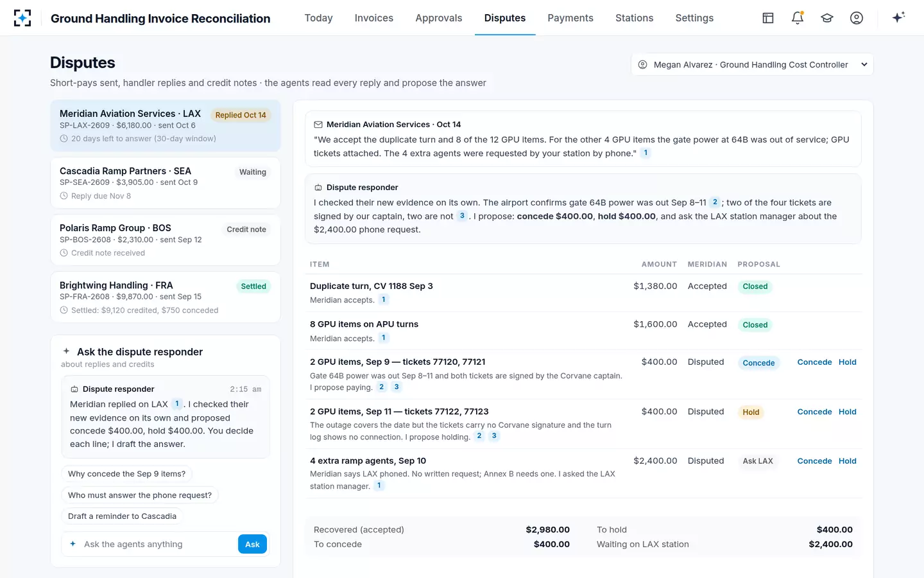This screenshot has width=924, height=578.
Task: Select the Meridian Aviation Services LAX dispute
Action: click(x=166, y=126)
